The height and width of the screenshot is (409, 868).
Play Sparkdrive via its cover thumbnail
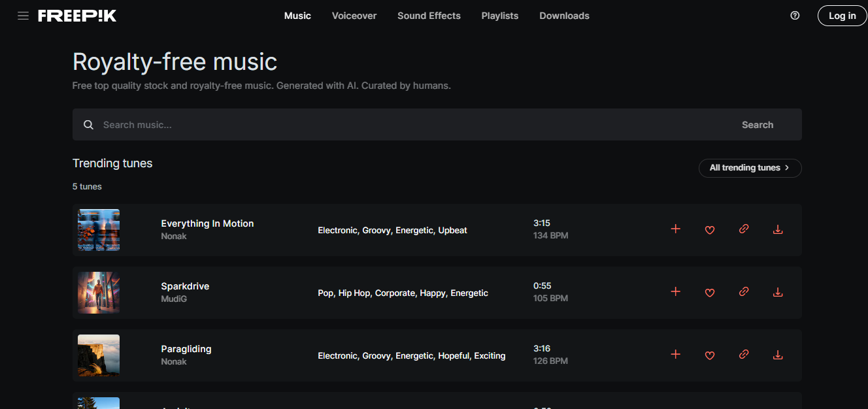click(x=99, y=293)
